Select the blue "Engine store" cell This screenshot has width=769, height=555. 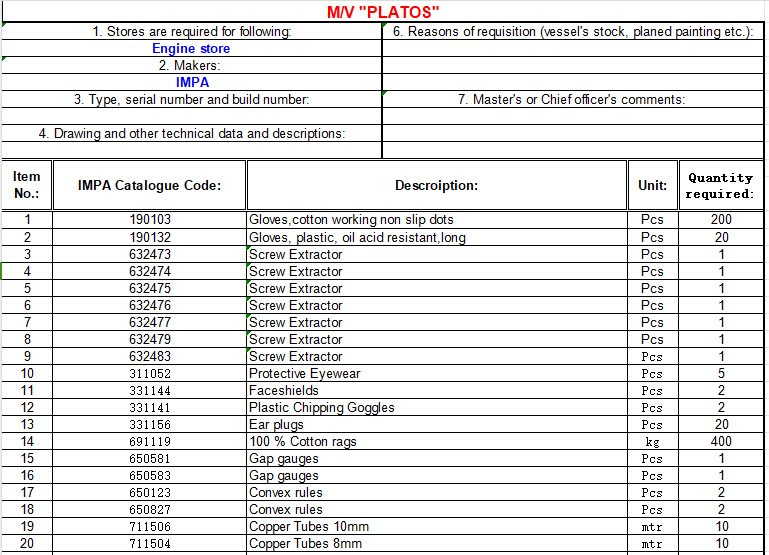(x=191, y=48)
